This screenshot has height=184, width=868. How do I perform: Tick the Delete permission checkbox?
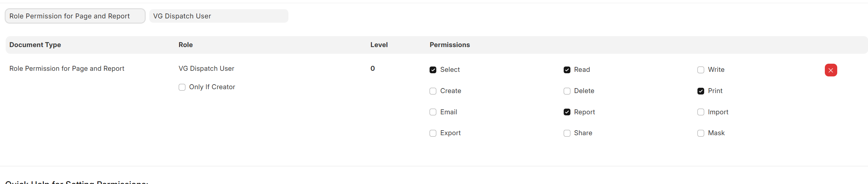click(567, 91)
